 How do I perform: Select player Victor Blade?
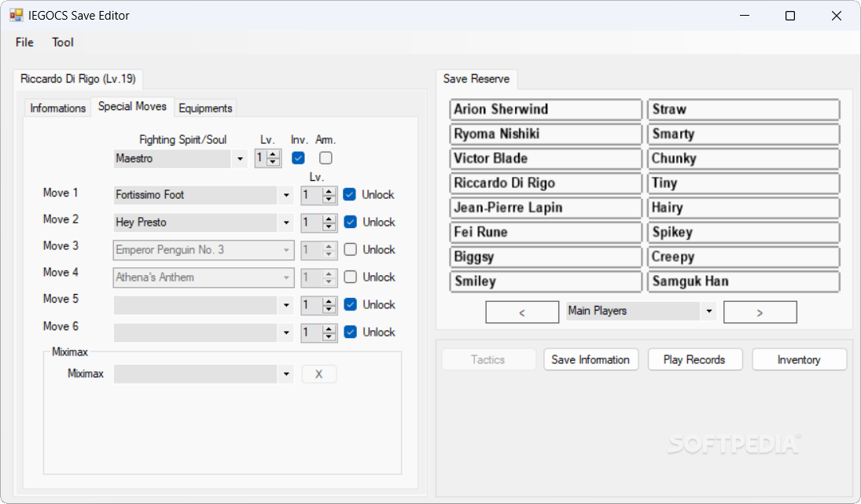(x=546, y=159)
